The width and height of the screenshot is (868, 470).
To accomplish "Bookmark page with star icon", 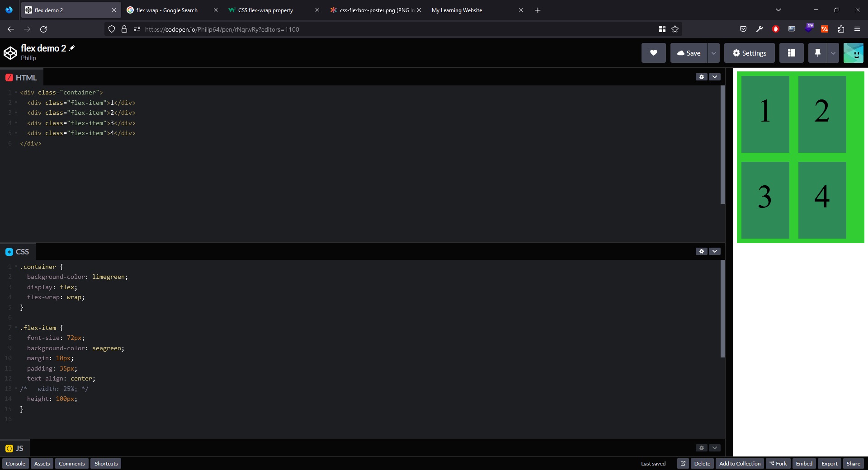I will [x=675, y=29].
